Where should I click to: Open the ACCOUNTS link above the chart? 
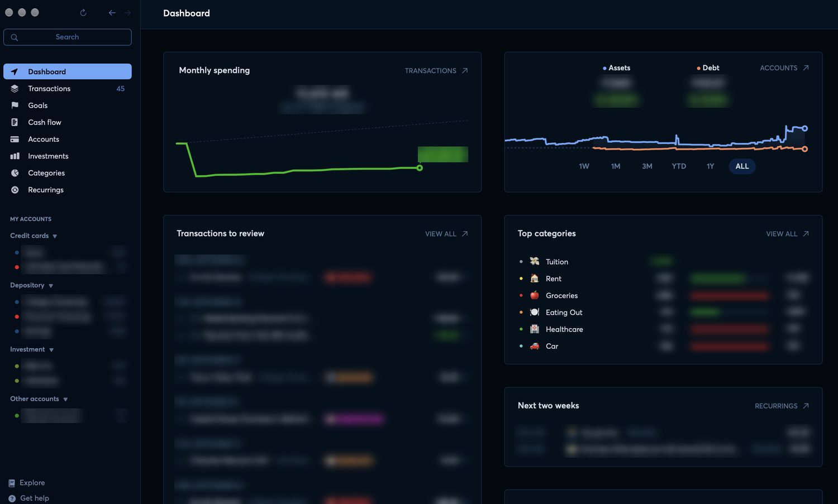tap(784, 68)
